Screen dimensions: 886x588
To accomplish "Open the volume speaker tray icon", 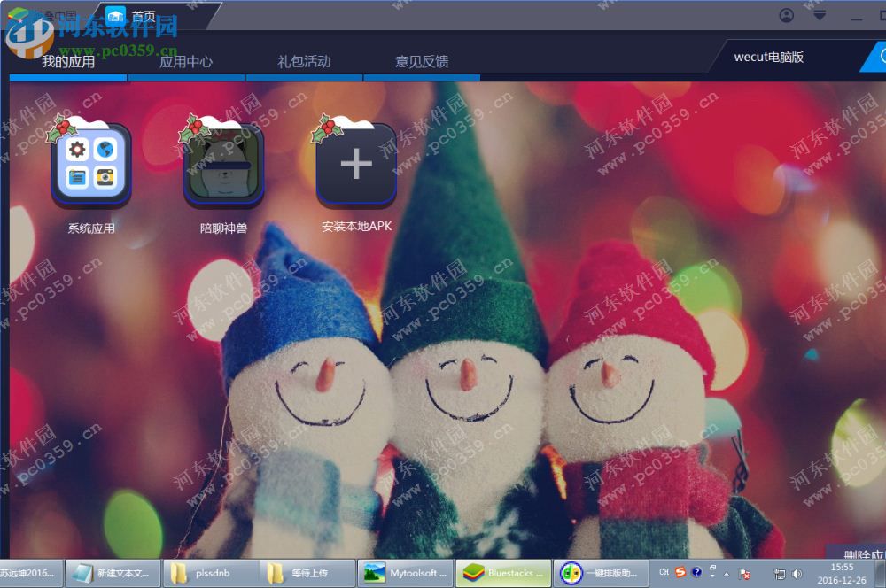I will [797, 574].
